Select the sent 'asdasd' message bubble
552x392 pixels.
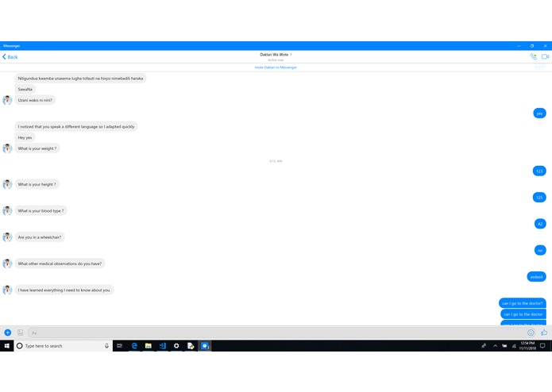click(536, 277)
